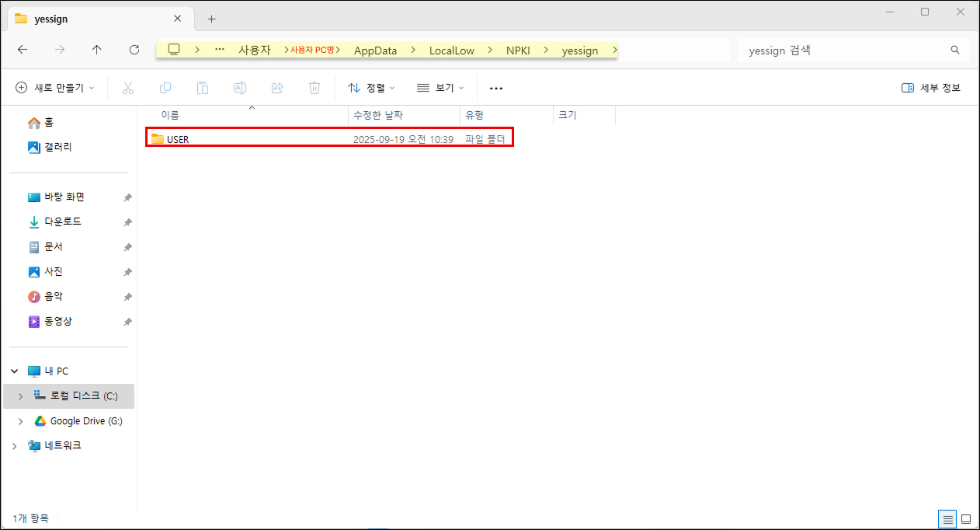
Task: Click the Rename icon in toolbar
Action: click(x=240, y=88)
